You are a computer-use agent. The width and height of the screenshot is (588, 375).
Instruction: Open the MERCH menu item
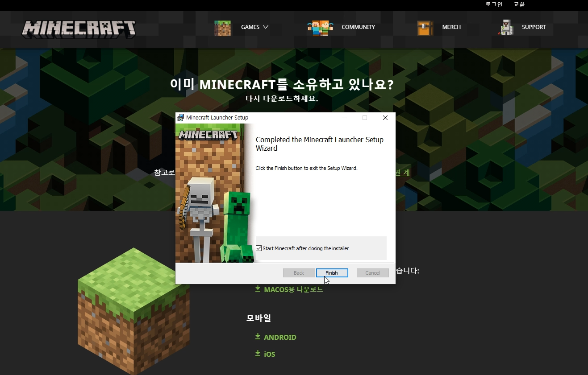click(451, 27)
